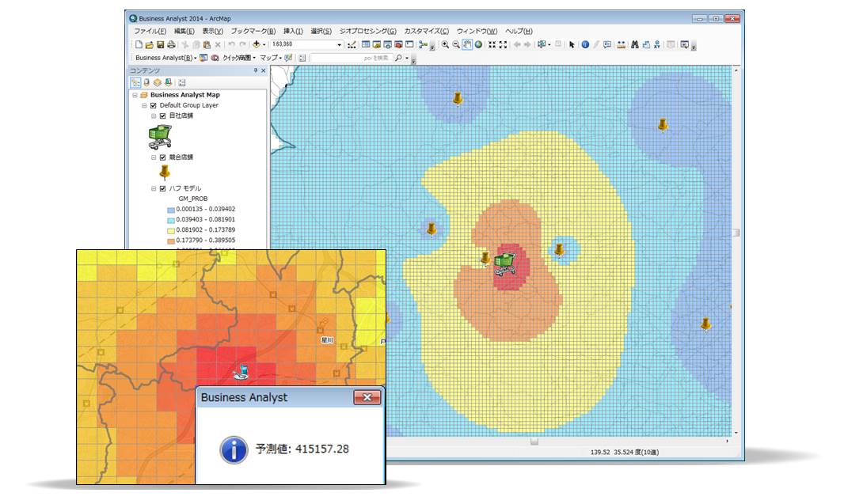Open the カスタマイズ(C) menu
This screenshot has height=504, width=867.
426,32
